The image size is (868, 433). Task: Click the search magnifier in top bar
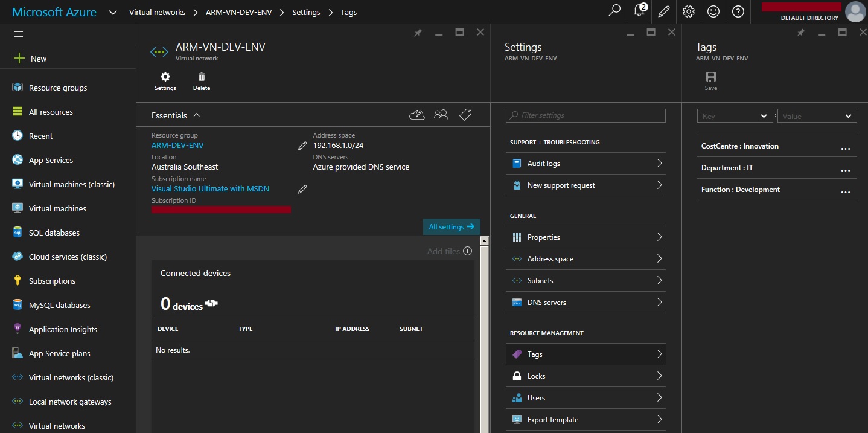pos(614,11)
